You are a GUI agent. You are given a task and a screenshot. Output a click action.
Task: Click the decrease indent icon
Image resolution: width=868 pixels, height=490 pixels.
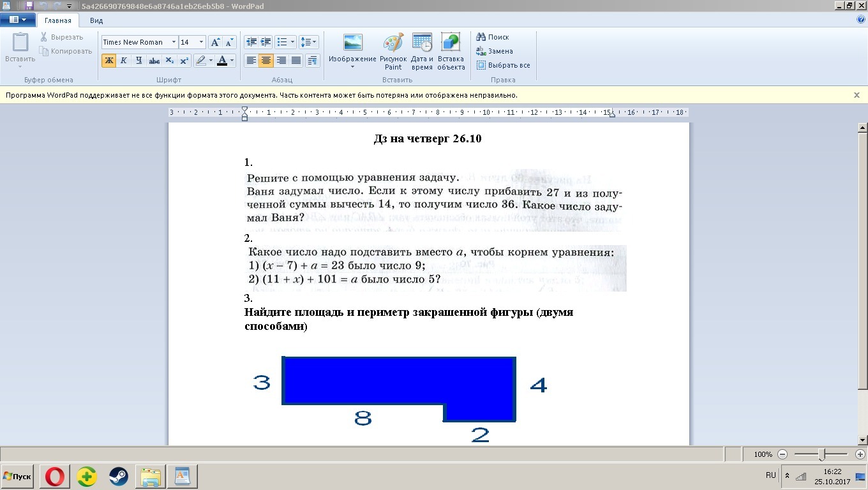[x=251, y=42]
